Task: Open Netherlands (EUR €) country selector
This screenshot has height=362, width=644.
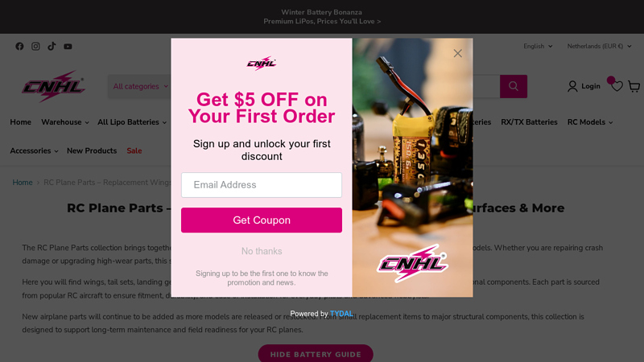Action: [x=599, y=47]
